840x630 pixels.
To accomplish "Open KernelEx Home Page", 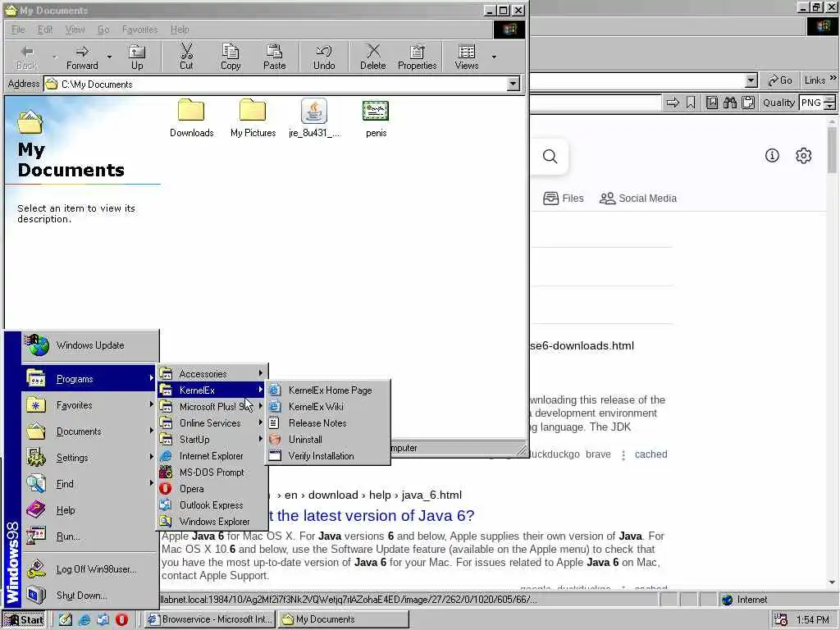I will 328,390.
